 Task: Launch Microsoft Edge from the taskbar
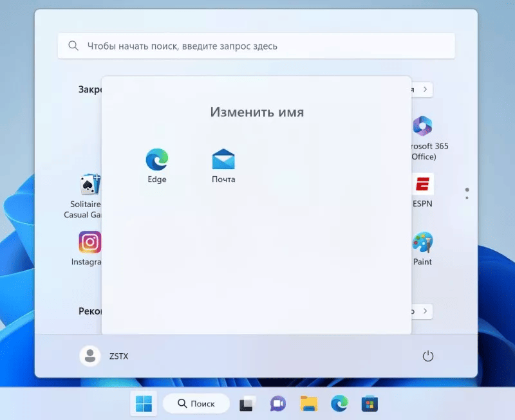339,403
